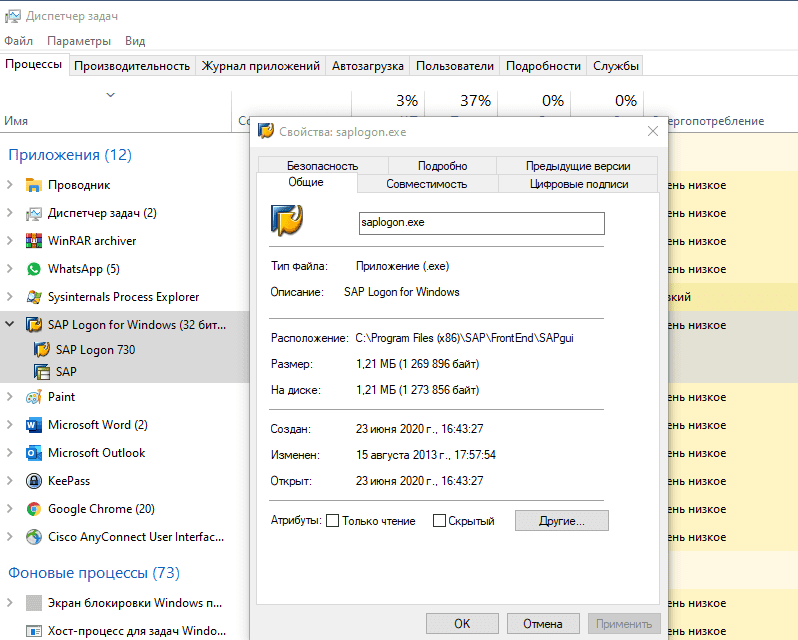Open the Файл menu
This screenshot has height=640, width=798.
[18, 41]
